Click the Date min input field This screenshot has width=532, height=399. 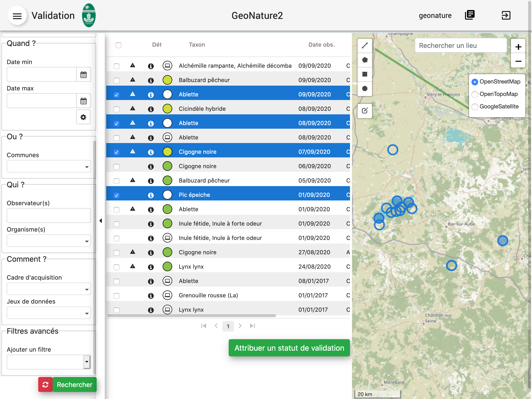pyautogui.click(x=42, y=75)
